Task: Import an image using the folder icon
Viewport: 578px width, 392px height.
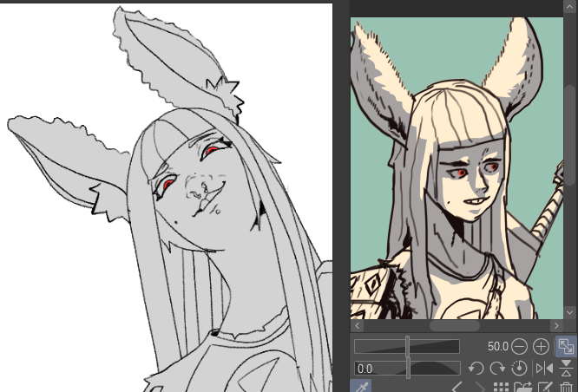Action: (x=522, y=387)
